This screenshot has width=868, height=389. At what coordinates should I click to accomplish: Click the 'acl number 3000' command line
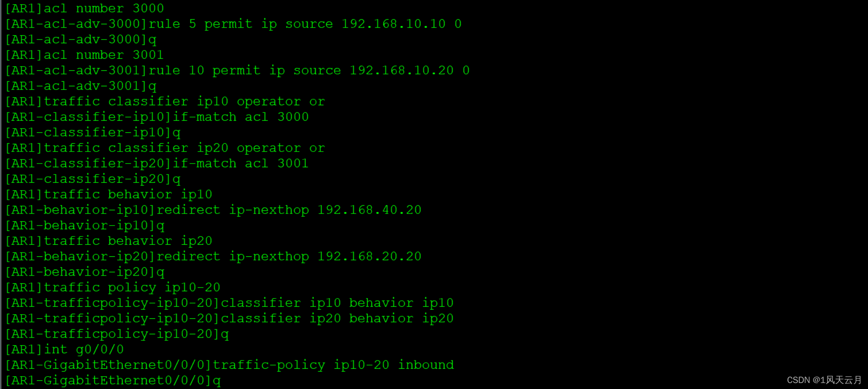85,8
